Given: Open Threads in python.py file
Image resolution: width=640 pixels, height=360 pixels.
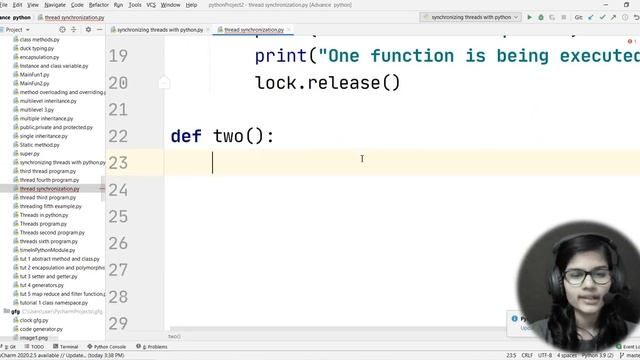Looking at the screenshot, I should pos(44,215).
